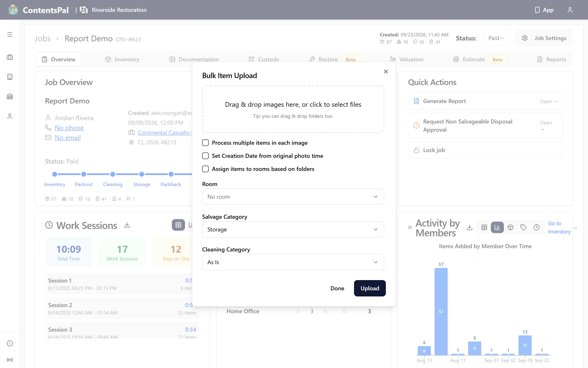Open the Paid status dropdown
This screenshot has width=588, height=368.
(x=497, y=38)
